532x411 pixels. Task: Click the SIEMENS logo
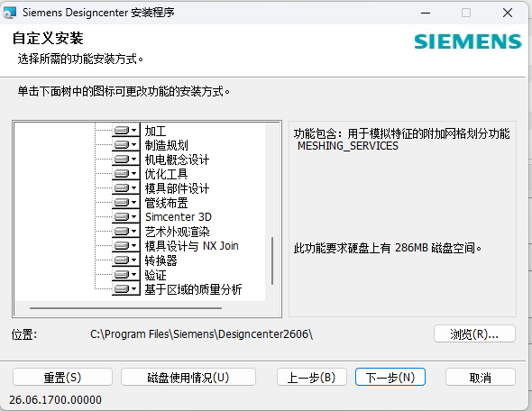tap(468, 41)
